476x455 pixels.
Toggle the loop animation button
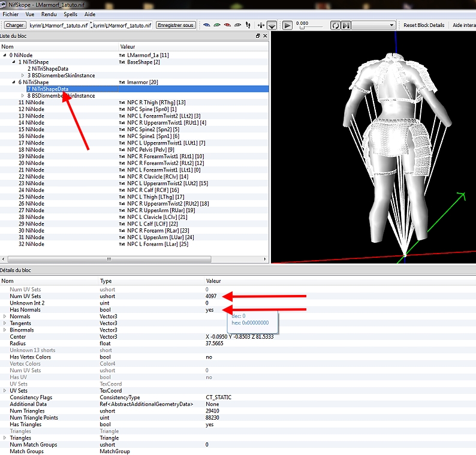pyautogui.click(x=335, y=25)
